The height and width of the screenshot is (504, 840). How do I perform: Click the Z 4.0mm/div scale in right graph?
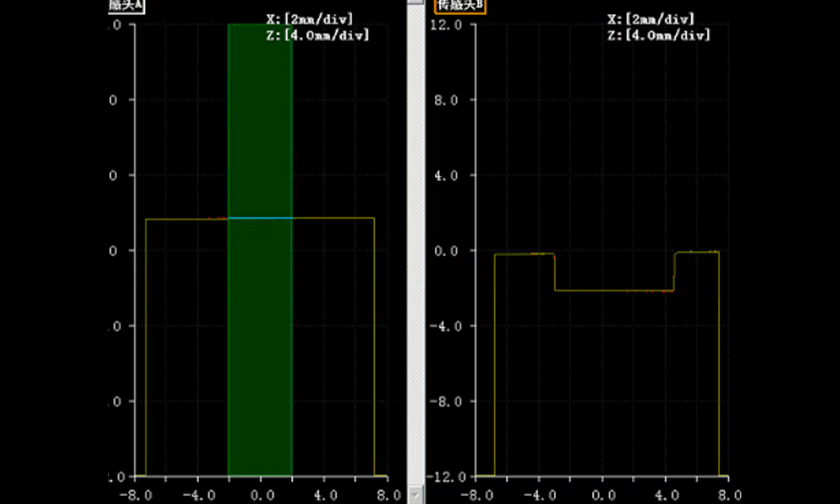pyautogui.click(x=659, y=35)
